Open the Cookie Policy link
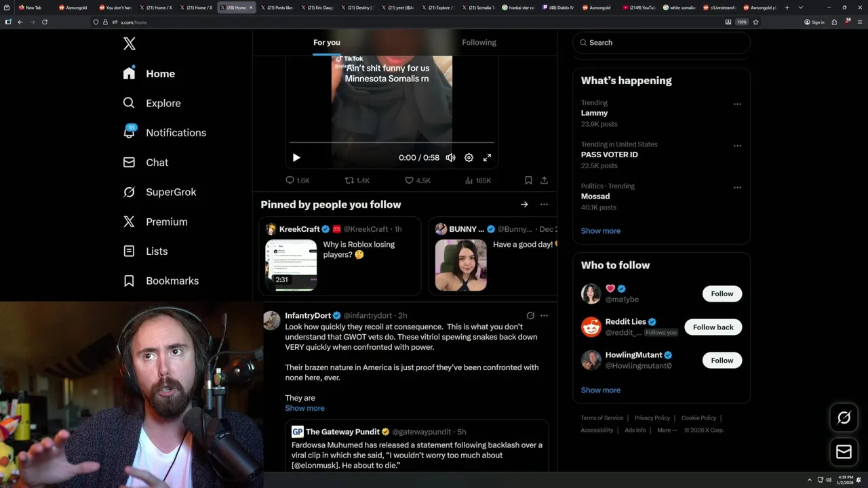868x488 pixels. coord(698,418)
